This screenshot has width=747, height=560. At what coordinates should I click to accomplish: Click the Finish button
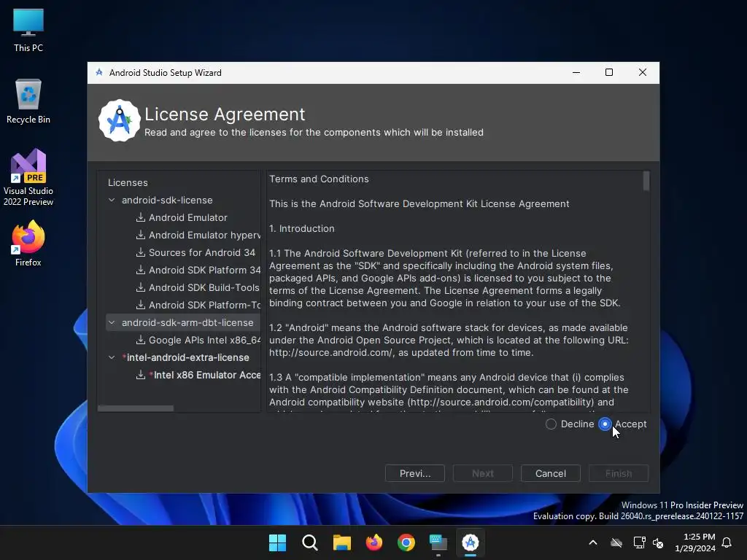click(619, 473)
